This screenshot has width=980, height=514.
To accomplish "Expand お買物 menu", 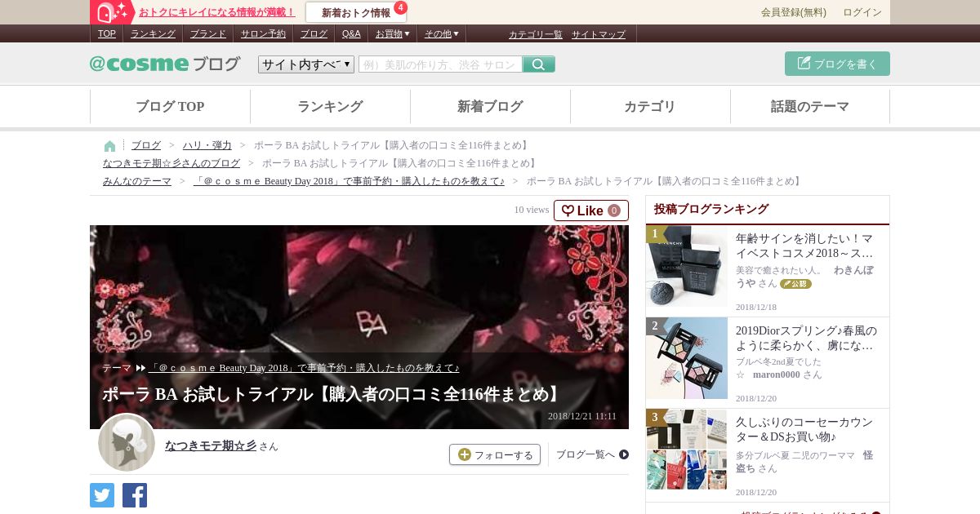I will 393,33.
